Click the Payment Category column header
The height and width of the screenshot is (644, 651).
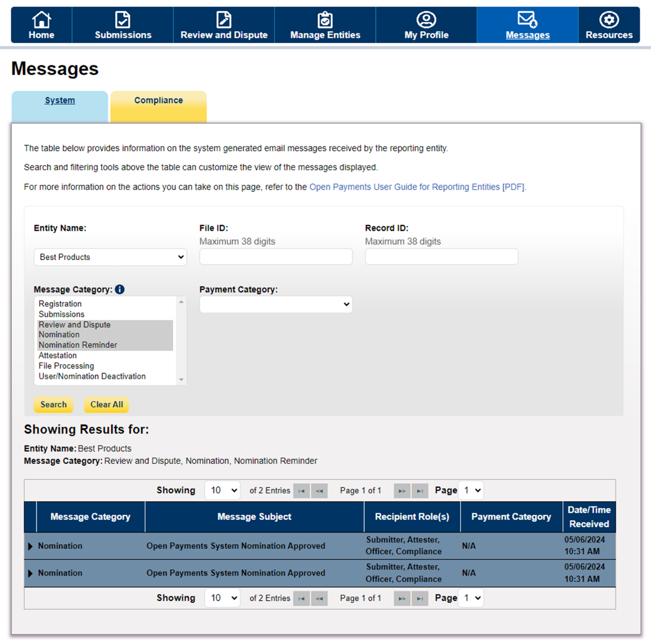(x=511, y=517)
